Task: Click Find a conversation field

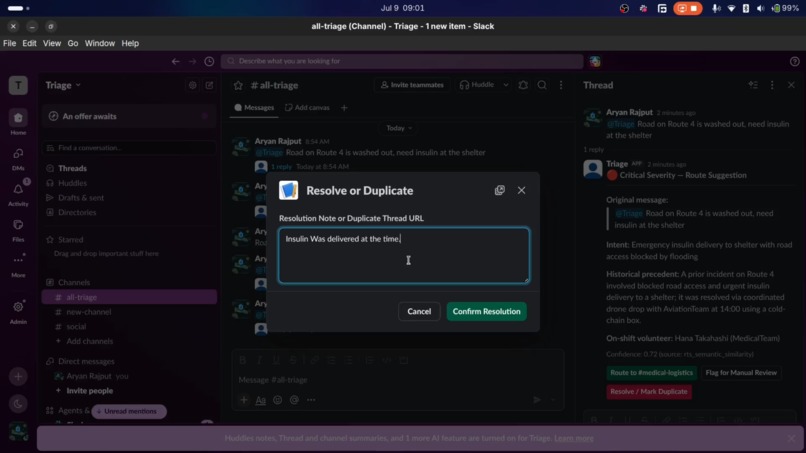Action: [129, 148]
